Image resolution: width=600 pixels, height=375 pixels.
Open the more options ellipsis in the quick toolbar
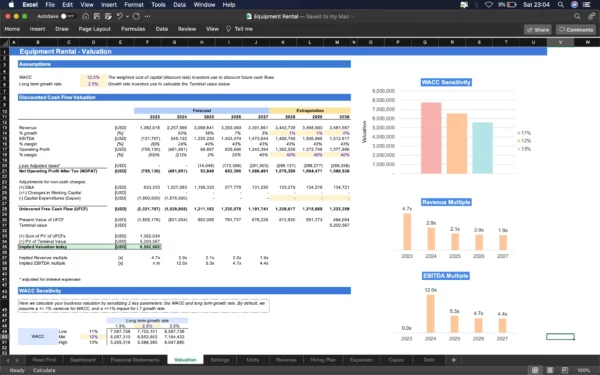click(x=147, y=16)
